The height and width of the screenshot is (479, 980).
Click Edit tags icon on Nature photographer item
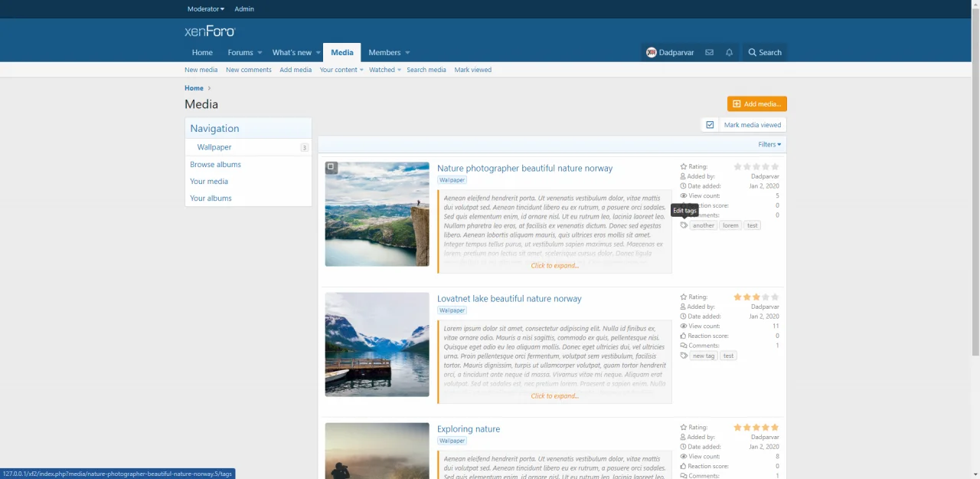(684, 225)
